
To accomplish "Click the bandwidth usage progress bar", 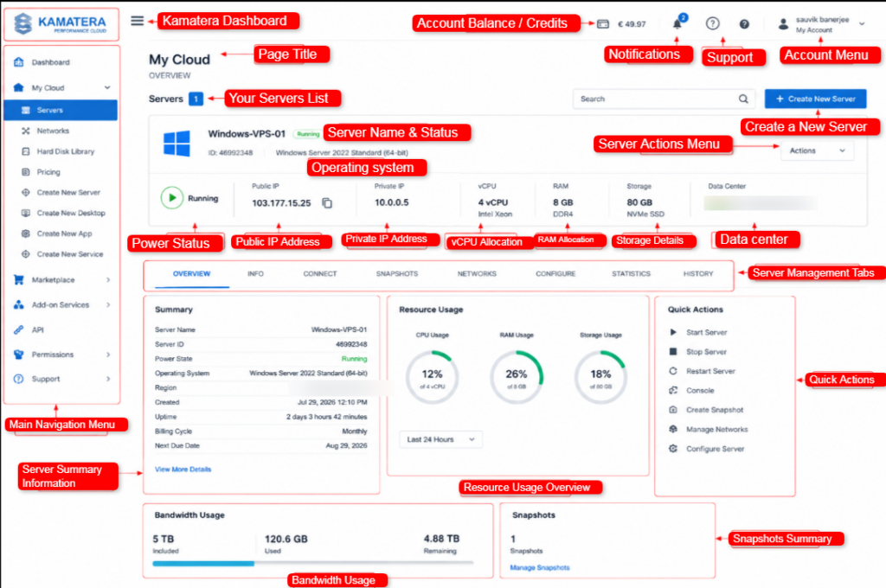I will [x=312, y=563].
